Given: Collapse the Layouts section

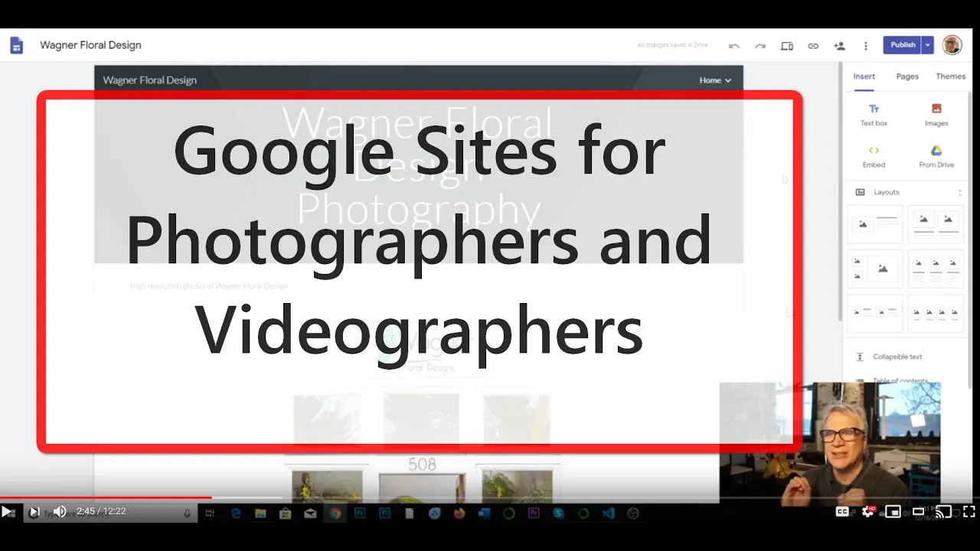Looking at the screenshot, I should click(x=959, y=192).
